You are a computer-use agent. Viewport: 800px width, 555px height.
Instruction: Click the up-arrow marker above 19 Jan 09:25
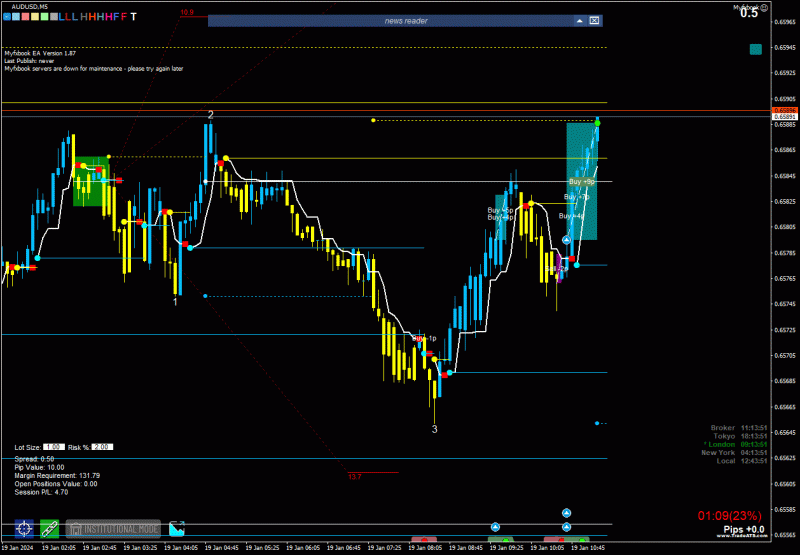(495, 527)
